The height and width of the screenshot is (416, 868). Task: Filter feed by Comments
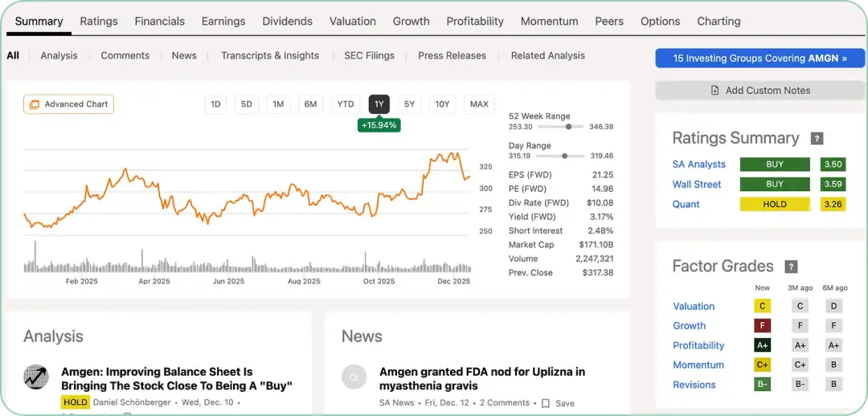pos(125,55)
